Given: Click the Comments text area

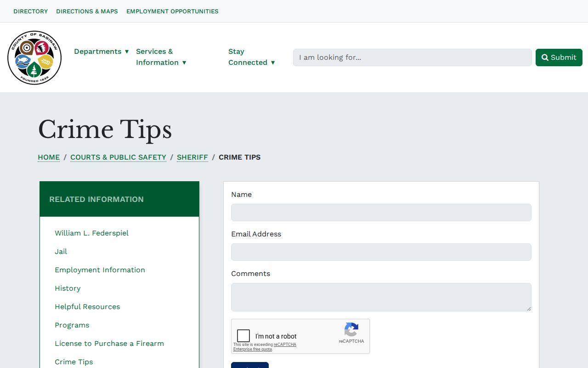Looking at the screenshot, I should click(x=381, y=297).
